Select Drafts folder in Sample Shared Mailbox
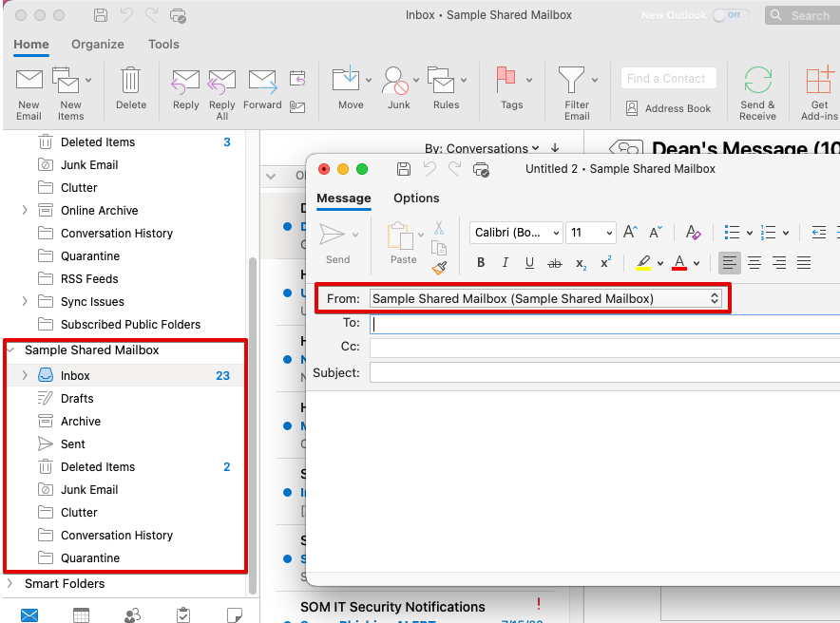Image resolution: width=840 pixels, height=623 pixels. pos(77,399)
